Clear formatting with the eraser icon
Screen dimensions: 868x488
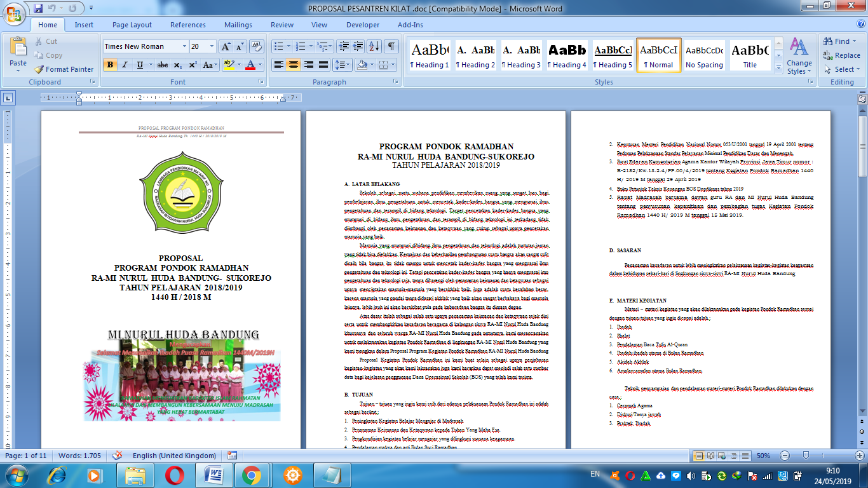coord(257,46)
